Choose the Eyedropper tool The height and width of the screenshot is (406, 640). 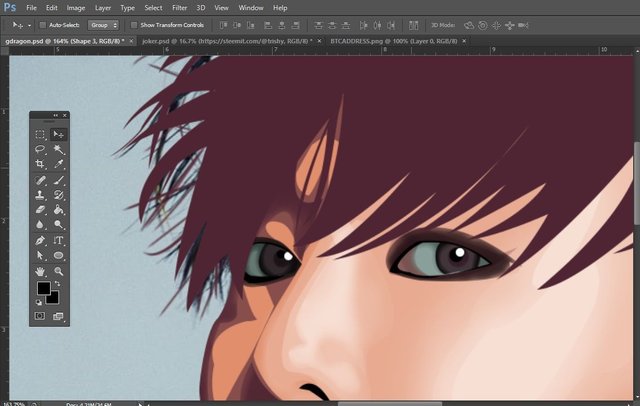[x=58, y=164]
